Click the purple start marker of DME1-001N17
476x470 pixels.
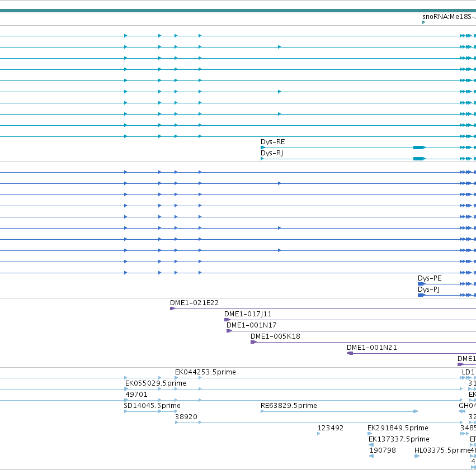click(229, 331)
